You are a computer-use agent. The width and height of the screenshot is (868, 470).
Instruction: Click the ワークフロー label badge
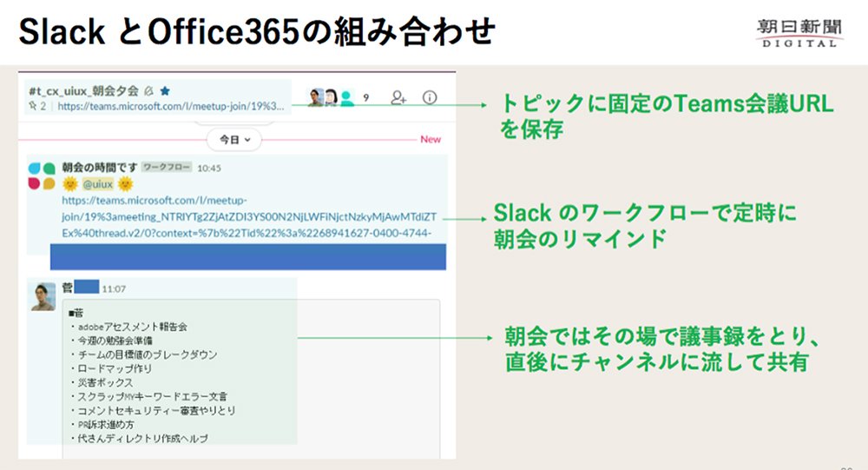[167, 167]
